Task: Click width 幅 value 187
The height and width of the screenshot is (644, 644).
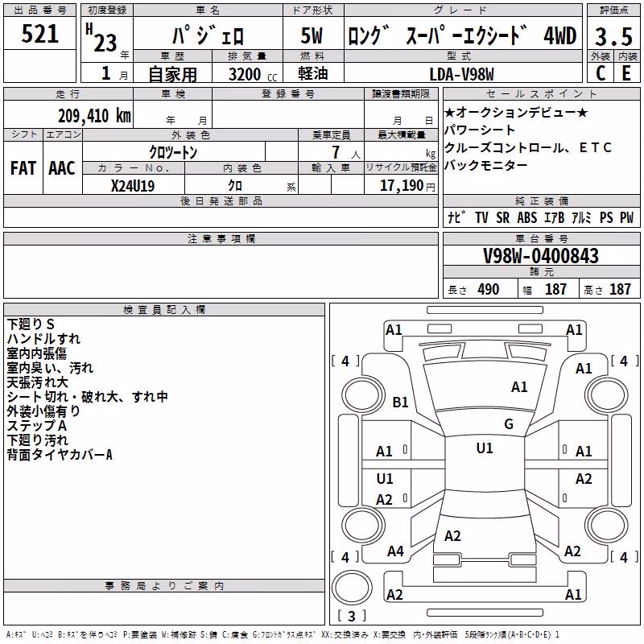Action: click(555, 289)
